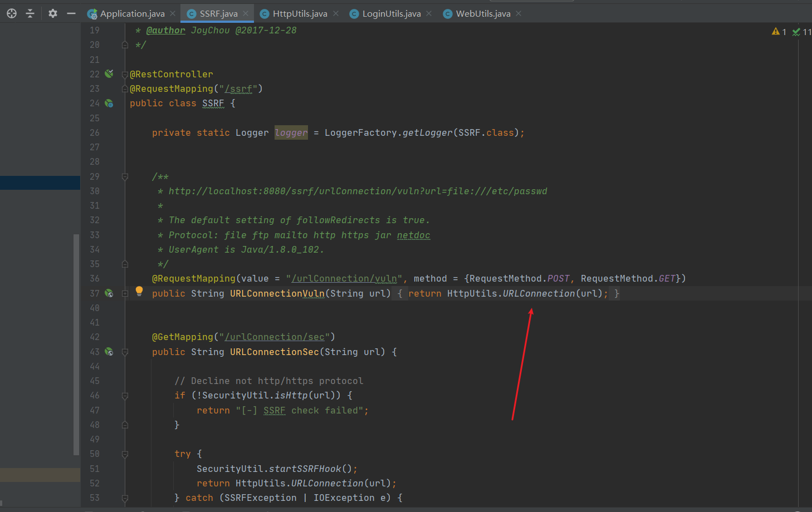Click line number 45 in the gutter
The width and height of the screenshot is (812, 512).
(95, 381)
